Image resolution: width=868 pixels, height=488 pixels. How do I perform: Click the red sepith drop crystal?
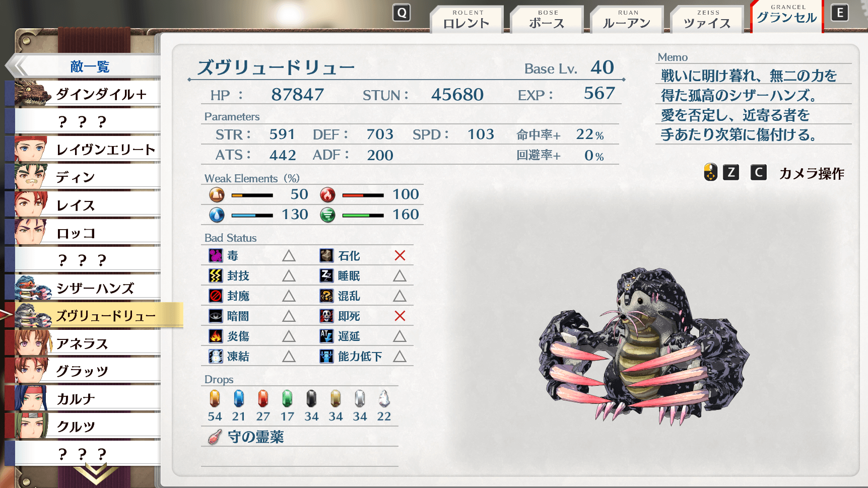[263, 398]
